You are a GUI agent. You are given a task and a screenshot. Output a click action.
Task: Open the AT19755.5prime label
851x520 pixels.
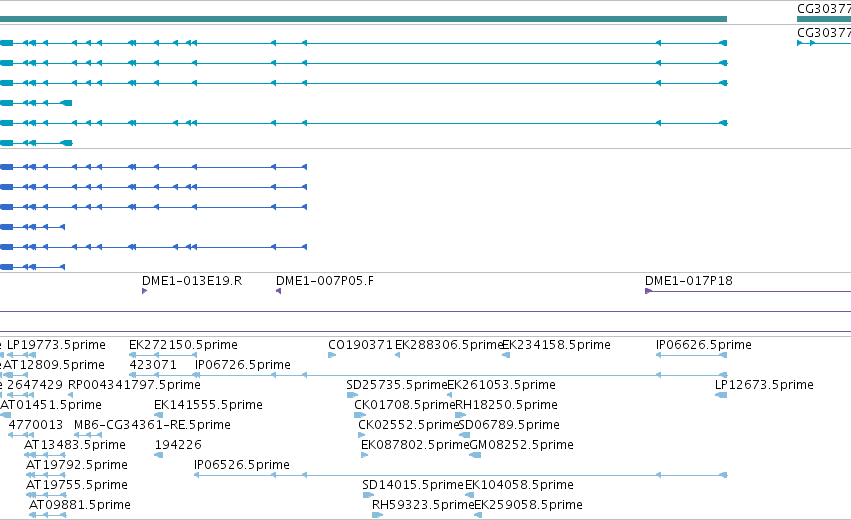(77, 485)
